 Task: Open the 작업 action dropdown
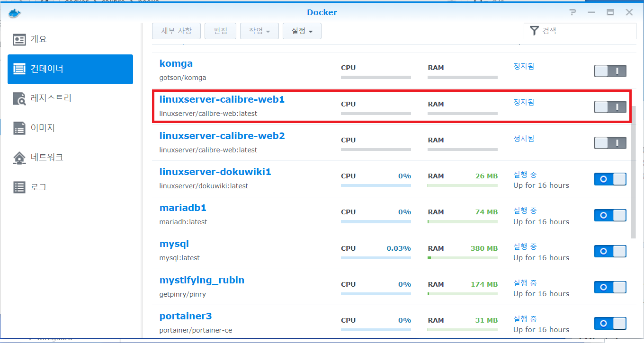point(259,31)
